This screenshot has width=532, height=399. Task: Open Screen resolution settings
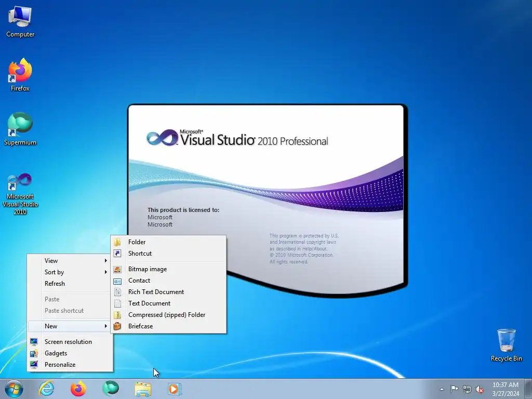click(70, 342)
